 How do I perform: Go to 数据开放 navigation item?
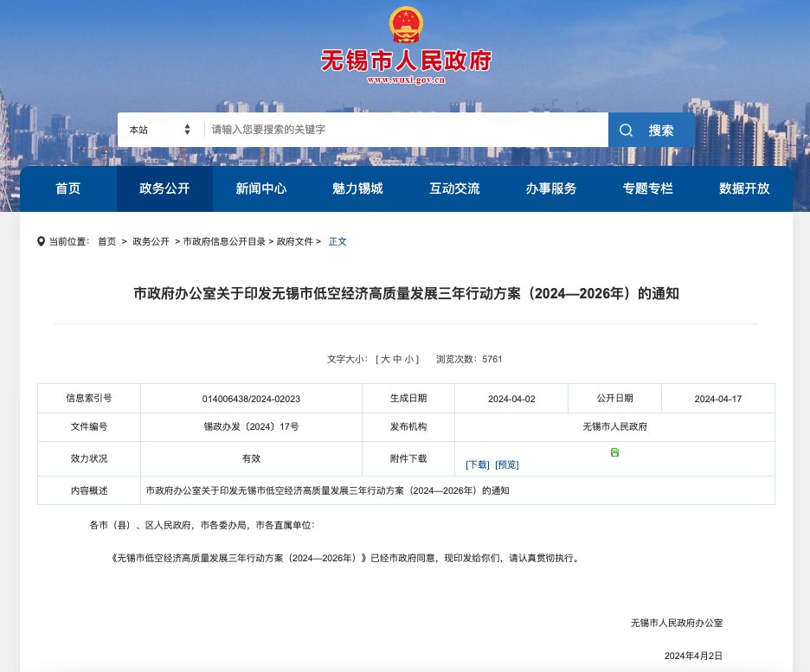(x=744, y=189)
